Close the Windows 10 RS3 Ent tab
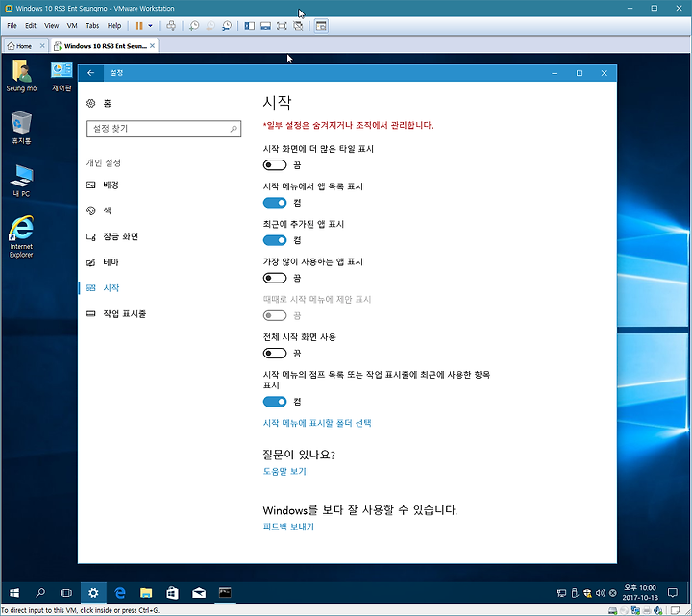 pyautogui.click(x=152, y=45)
